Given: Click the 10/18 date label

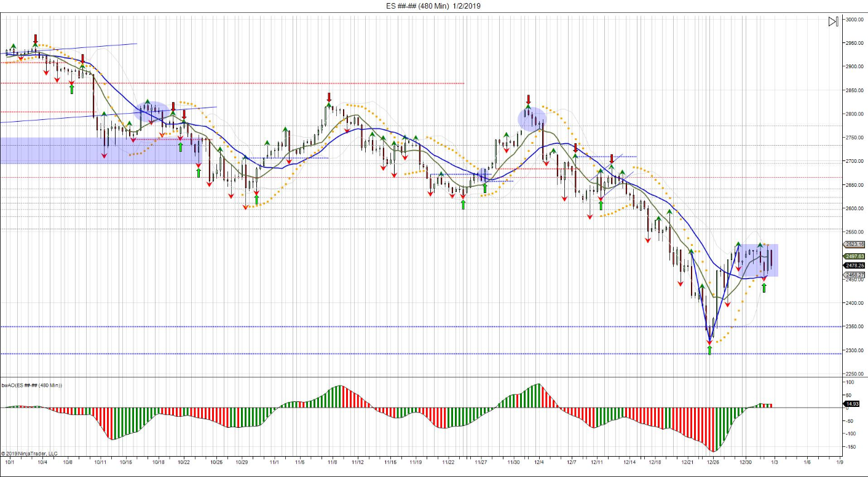Looking at the screenshot, I should pos(158,462).
